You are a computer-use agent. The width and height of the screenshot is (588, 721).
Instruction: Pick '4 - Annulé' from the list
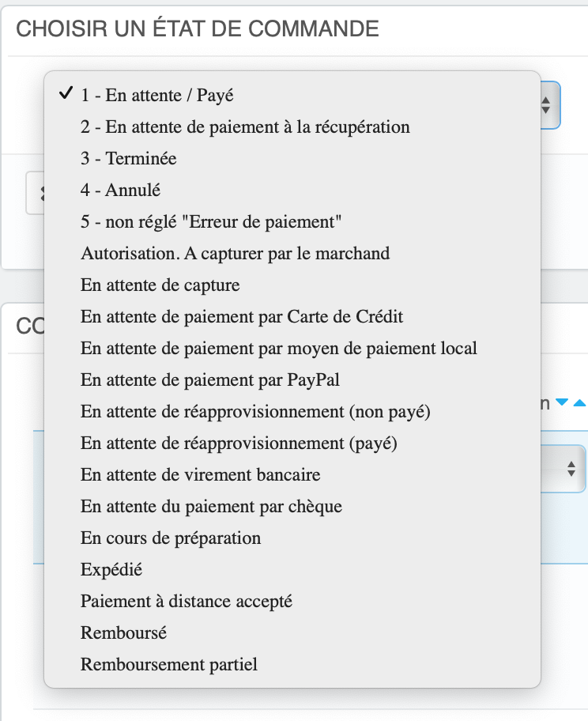[292, 190]
